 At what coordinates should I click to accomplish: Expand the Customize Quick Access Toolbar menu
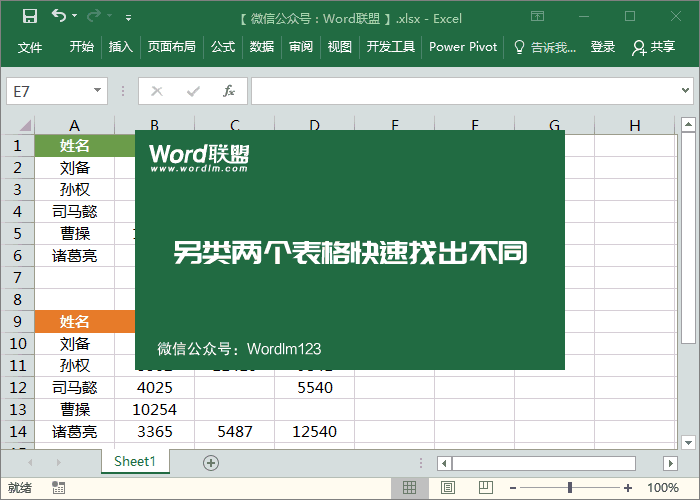[129, 18]
